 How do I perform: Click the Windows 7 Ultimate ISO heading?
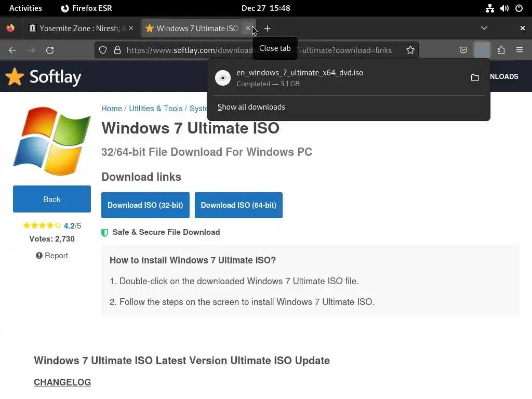tap(190, 128)
